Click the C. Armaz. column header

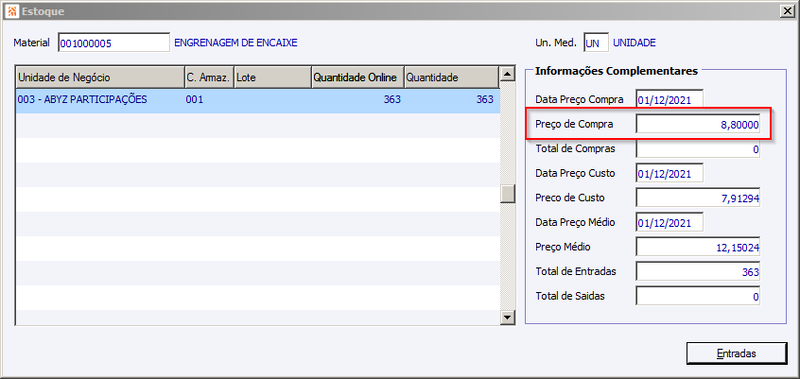coord(209,77)
